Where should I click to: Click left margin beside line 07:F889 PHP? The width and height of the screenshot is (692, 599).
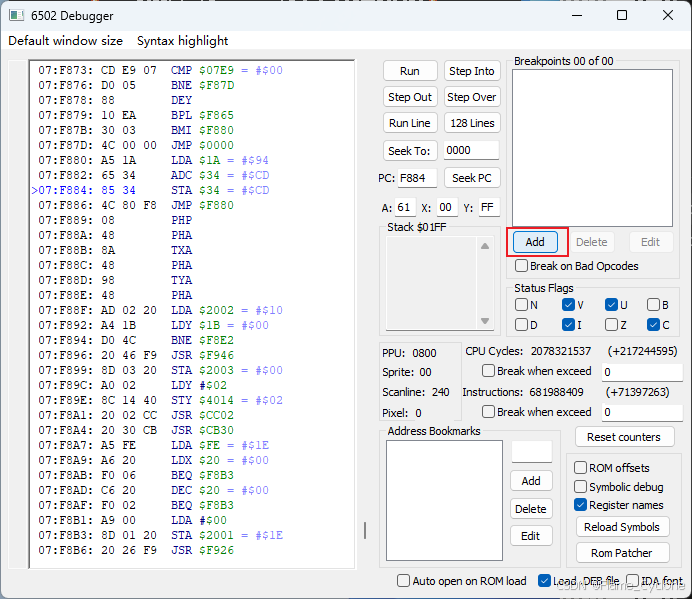19,220
